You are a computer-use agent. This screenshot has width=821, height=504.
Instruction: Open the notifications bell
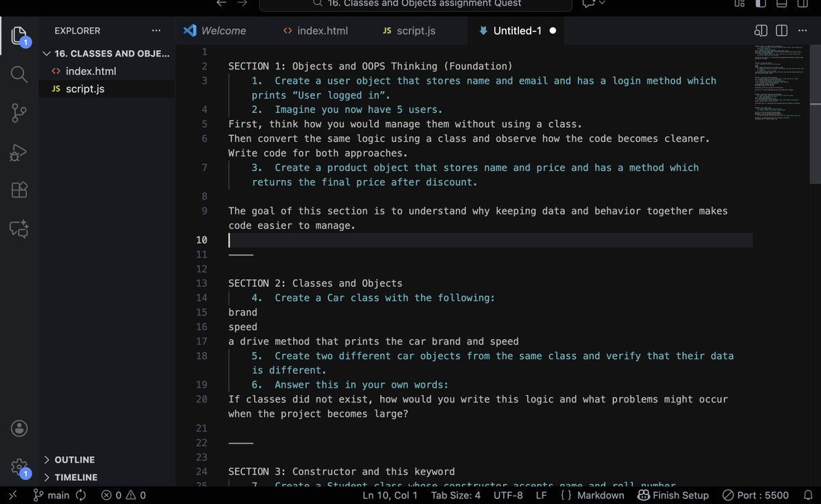click(808, 495)
